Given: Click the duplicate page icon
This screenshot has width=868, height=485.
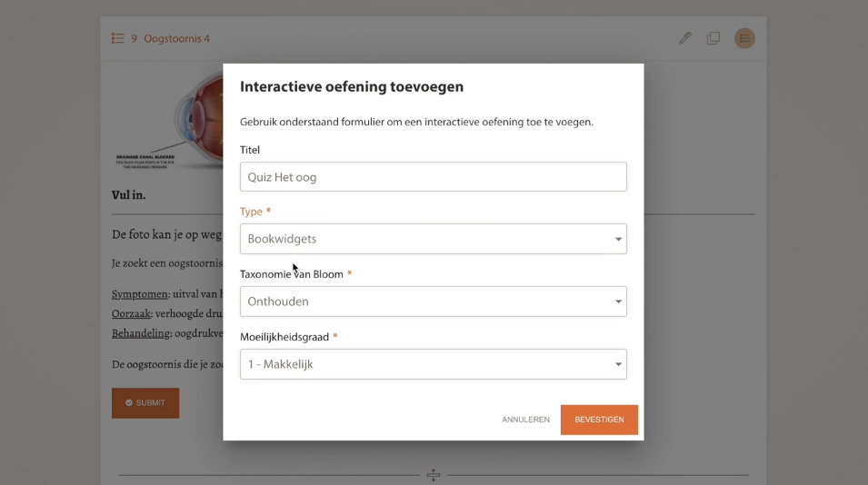Looking at the screenshot, I should click(x=713, y=38).
